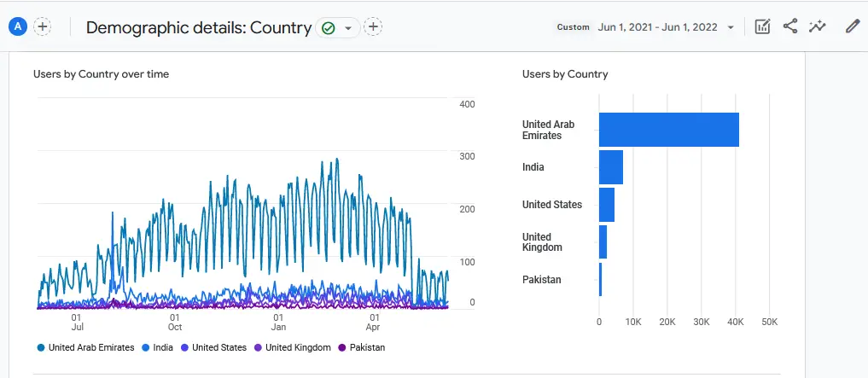This screenshot has width=868, height=378.
Task: Click the United Arab Emirates bar in bar chart
Action: [x=668, y=130]
